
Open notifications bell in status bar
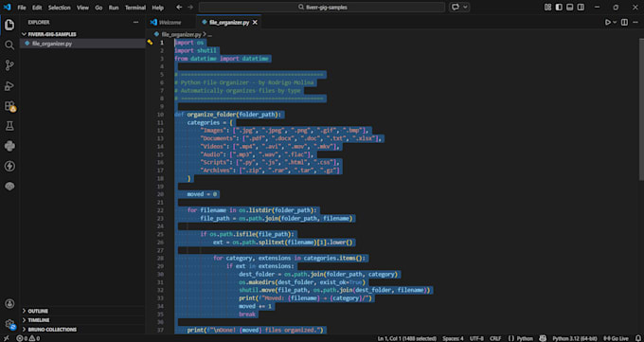637,338
